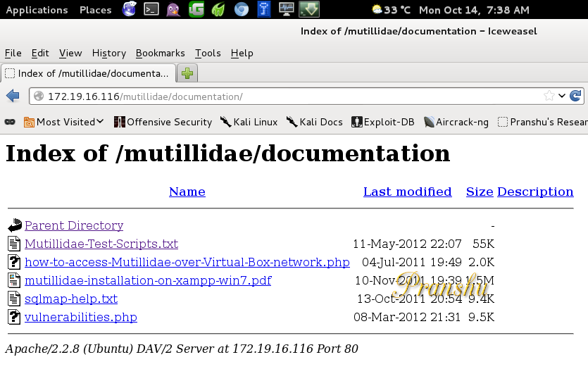The width and height of the screenshot is (588, 381).
Task: Open Mutillidae-Test-Scripts.txt link
Action: 101,244
